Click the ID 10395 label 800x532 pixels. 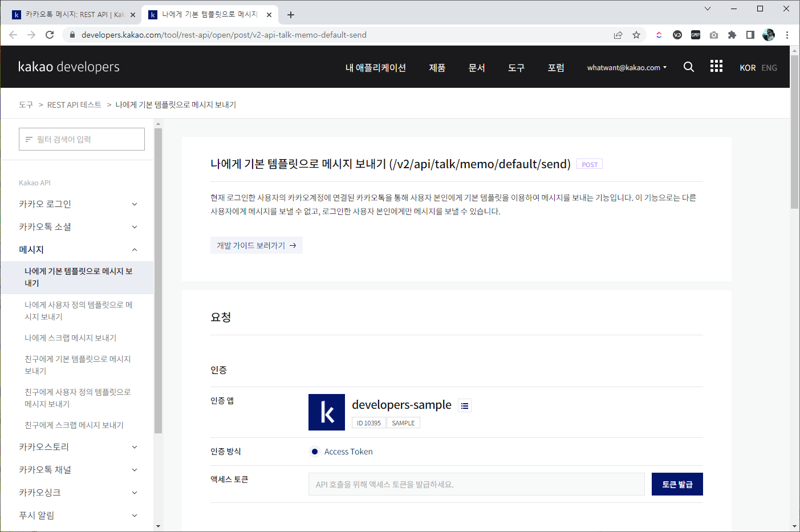coord(369,423)
